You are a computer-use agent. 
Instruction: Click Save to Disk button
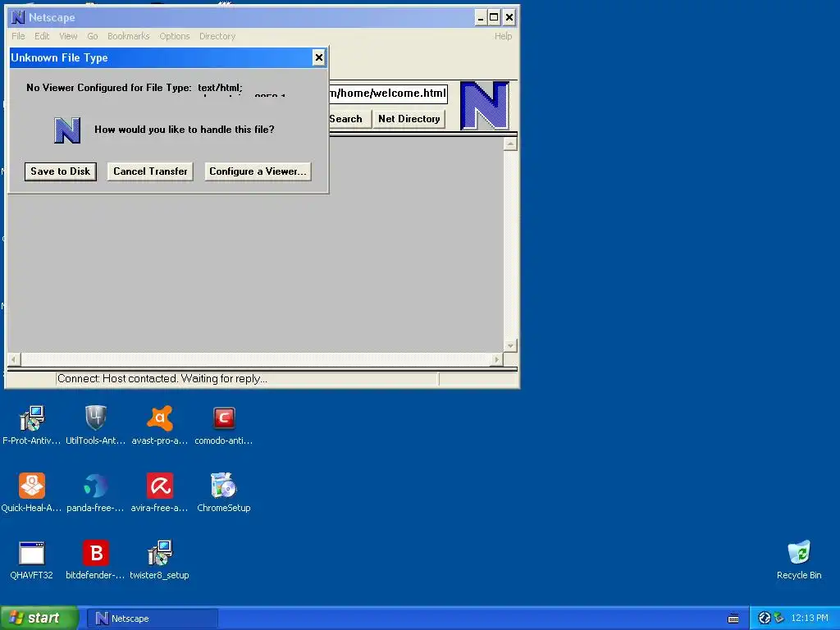pos(61,171)
